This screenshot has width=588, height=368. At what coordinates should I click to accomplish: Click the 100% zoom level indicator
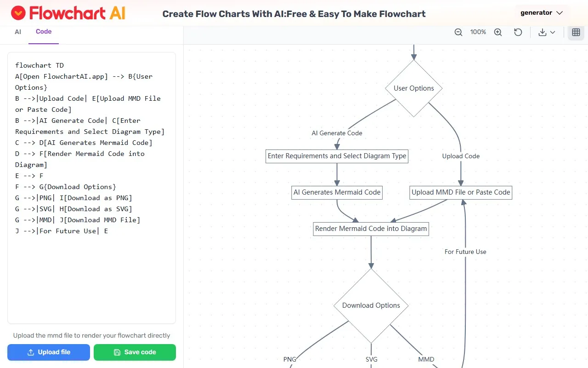[x=478, y=32]
